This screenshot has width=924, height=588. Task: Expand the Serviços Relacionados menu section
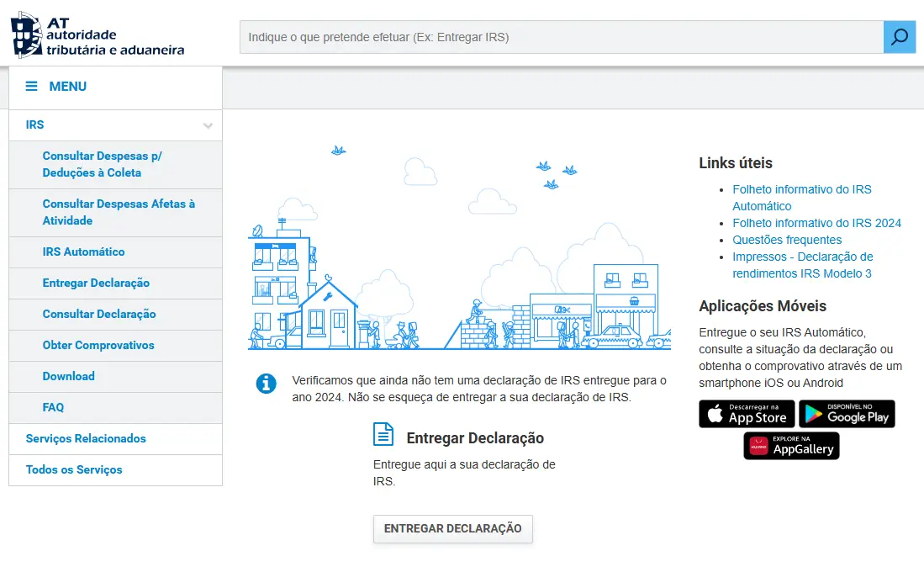(86, 438)
